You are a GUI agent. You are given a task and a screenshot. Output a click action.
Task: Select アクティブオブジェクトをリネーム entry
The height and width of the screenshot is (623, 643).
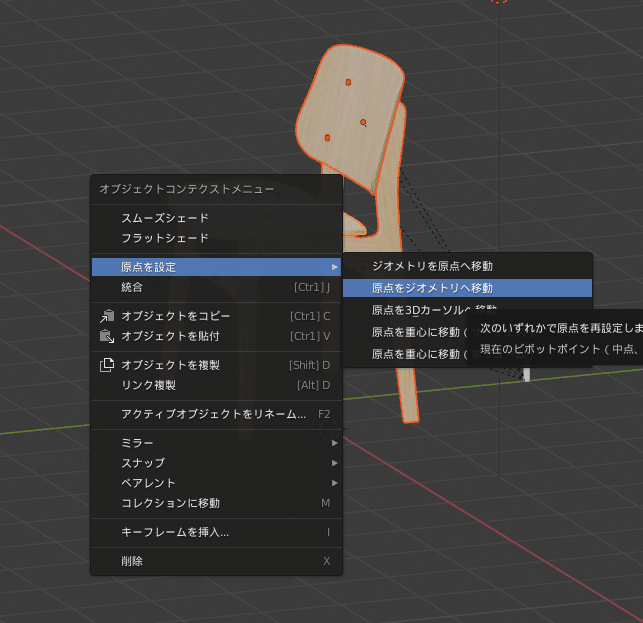pos(216,414)
